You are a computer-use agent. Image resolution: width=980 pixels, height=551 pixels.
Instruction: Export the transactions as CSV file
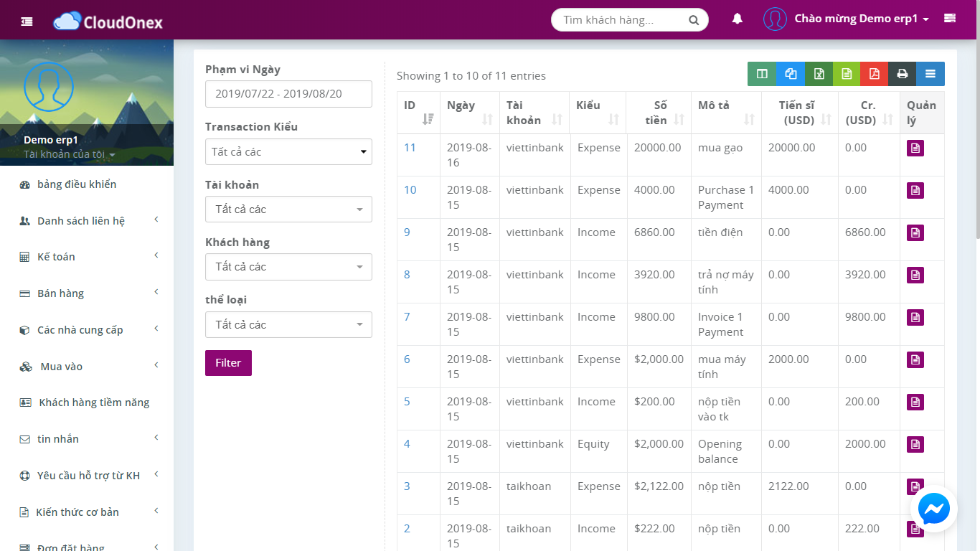coord(847,74)
